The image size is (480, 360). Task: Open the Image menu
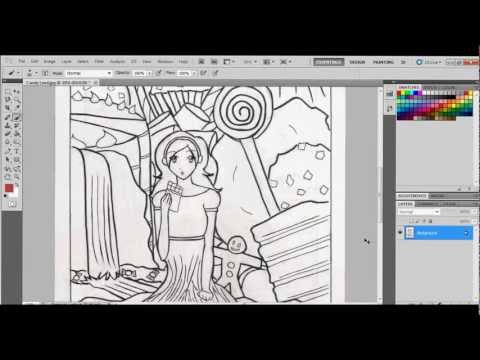[49, 62]
